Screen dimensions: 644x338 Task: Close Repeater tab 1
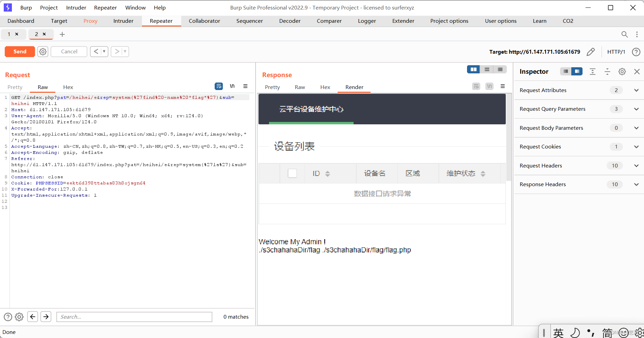pos(17,34)
